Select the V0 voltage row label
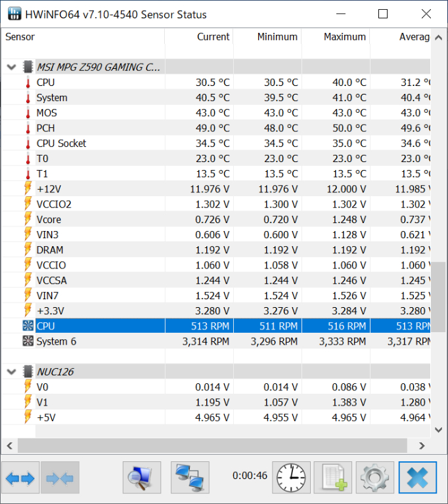 point(42,387)
